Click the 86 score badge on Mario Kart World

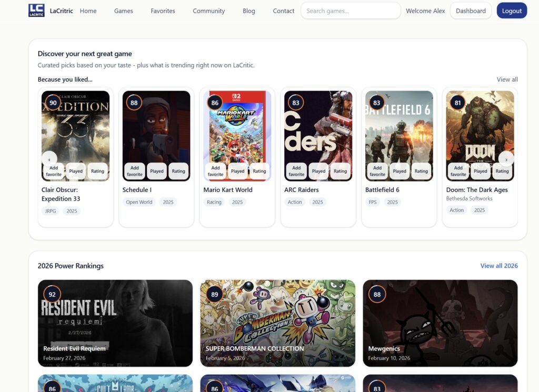pos(215,103)
